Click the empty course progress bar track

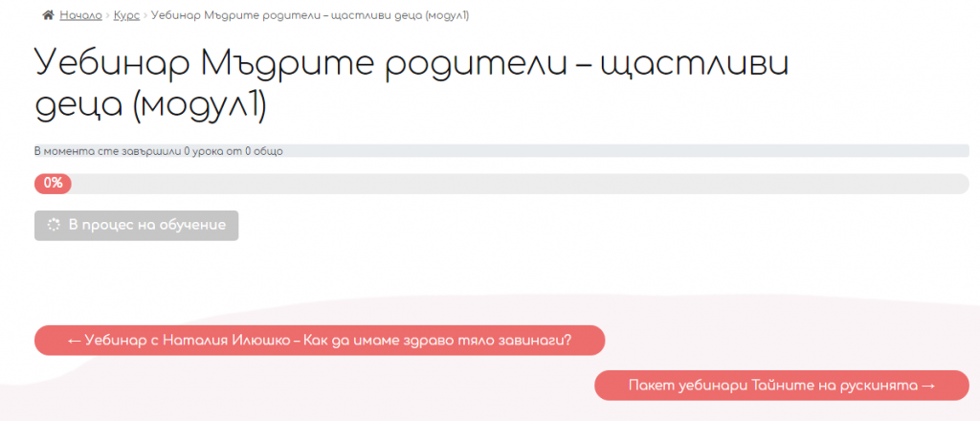519,184
